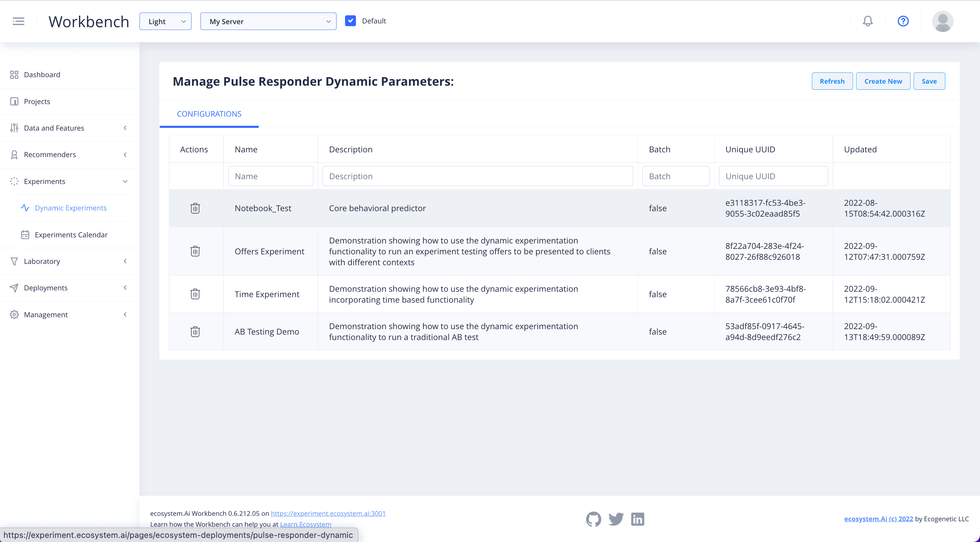Click the delete icon for AB Testing Demo
This screenshot has width=980, height=542.
(x=195, y=331)
